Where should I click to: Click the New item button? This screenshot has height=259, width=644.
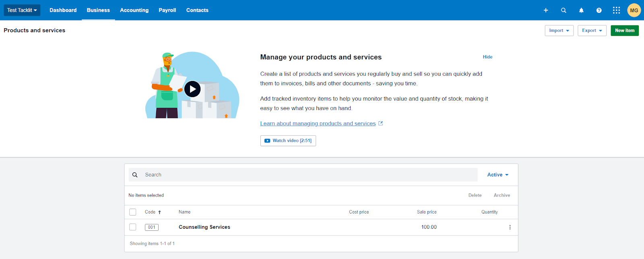(x=625, y=31)
